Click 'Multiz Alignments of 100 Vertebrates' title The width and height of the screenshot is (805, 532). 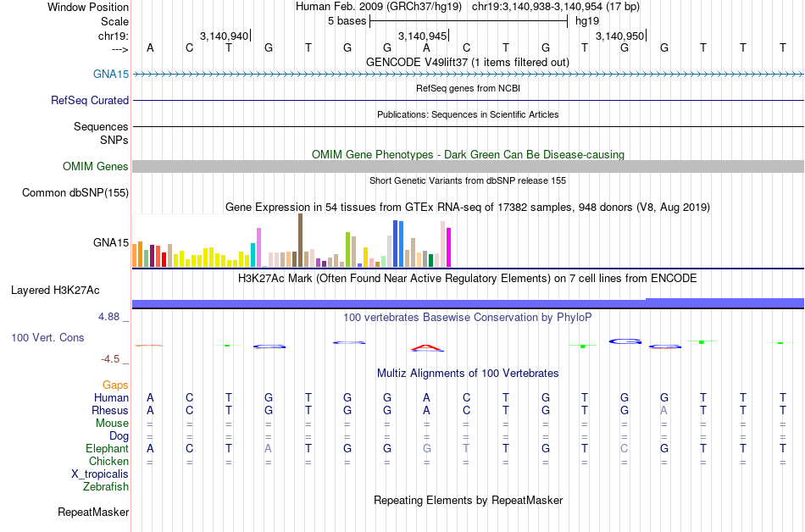pos(468,374)
